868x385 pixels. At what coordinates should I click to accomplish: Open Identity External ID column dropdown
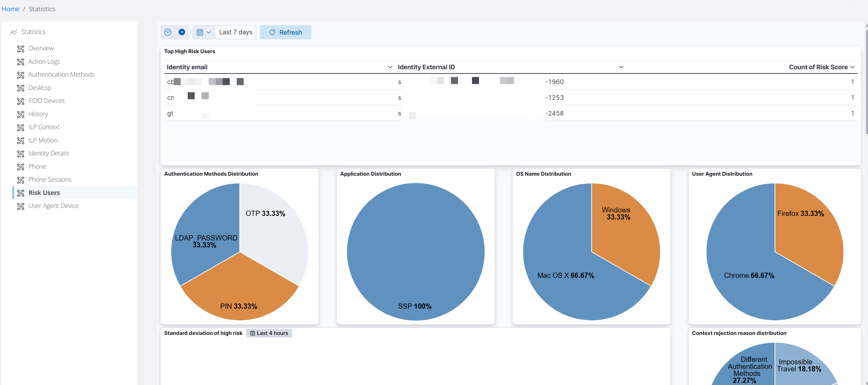click(x=621, y=67)
